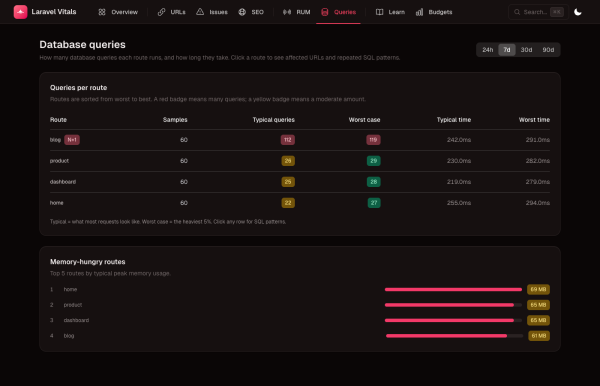Screen dimensions: 600x386
Task: Click the Budgets bar chart icon
Action: pos(420,12)
